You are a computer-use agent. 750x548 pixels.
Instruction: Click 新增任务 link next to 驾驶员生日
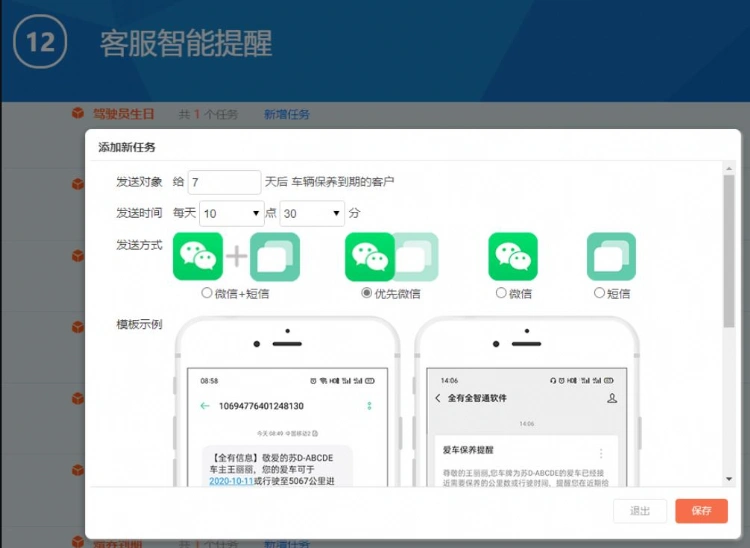pos(287,114)
